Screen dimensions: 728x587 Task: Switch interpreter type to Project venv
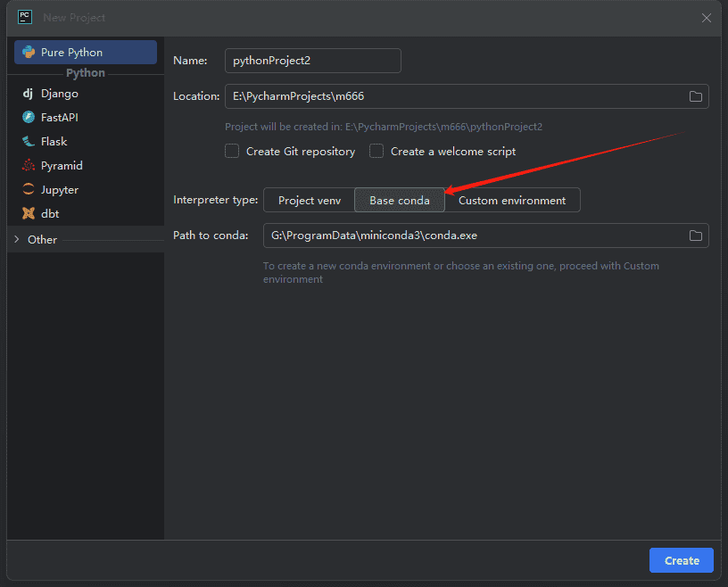[x=310, y=201]
